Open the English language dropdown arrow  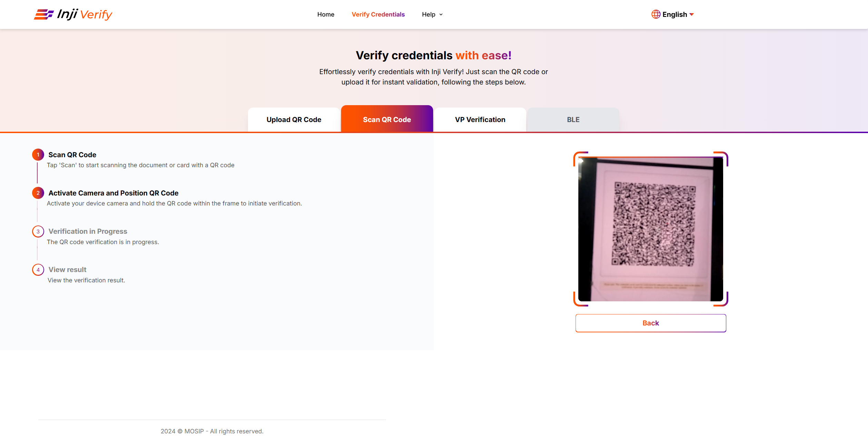coord(691,14)
